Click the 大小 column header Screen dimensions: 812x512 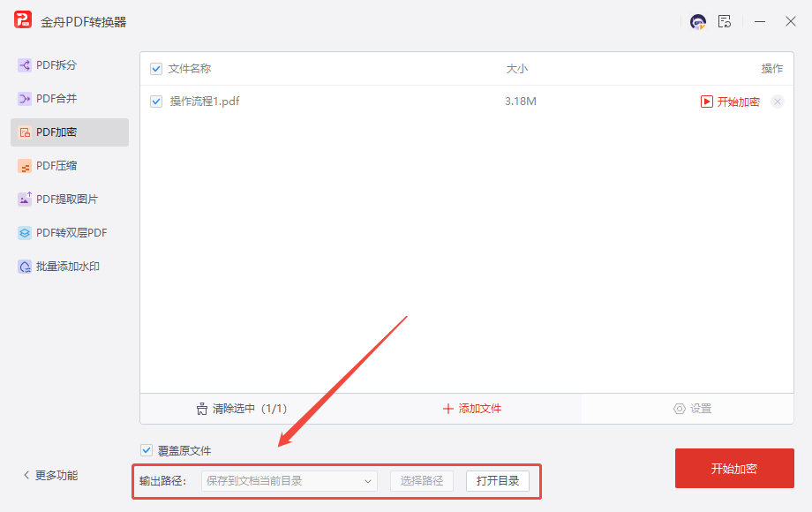click(x=517, y=69)
